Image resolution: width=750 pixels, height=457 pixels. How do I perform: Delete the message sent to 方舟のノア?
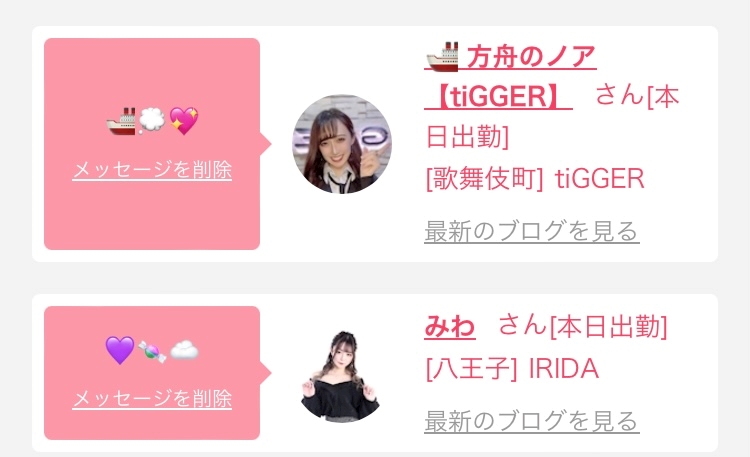click(x=152, y=170)
